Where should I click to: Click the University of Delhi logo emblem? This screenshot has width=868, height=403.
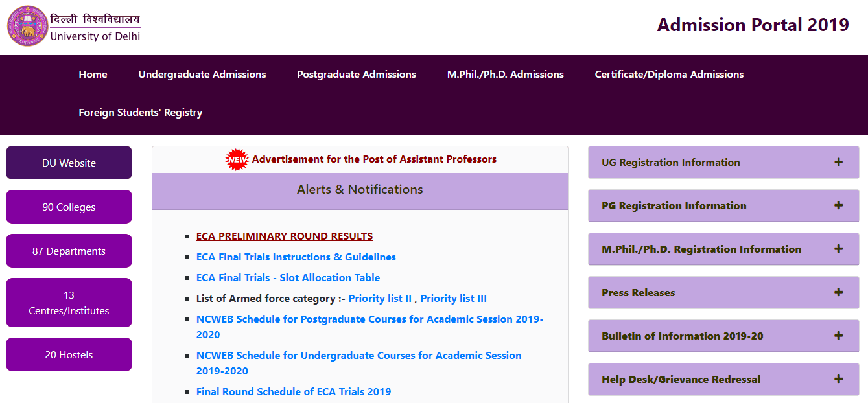[x=28, y=27]
